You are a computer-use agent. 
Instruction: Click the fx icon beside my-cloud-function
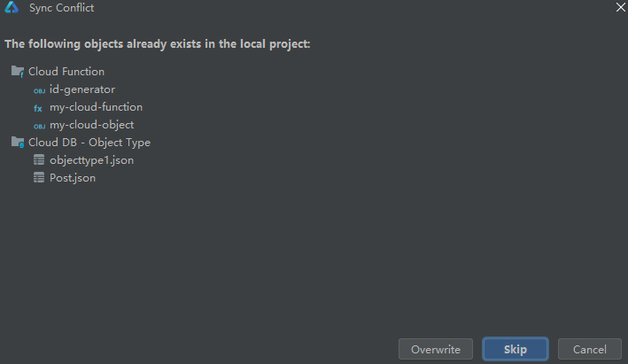(x=38, y=107)
